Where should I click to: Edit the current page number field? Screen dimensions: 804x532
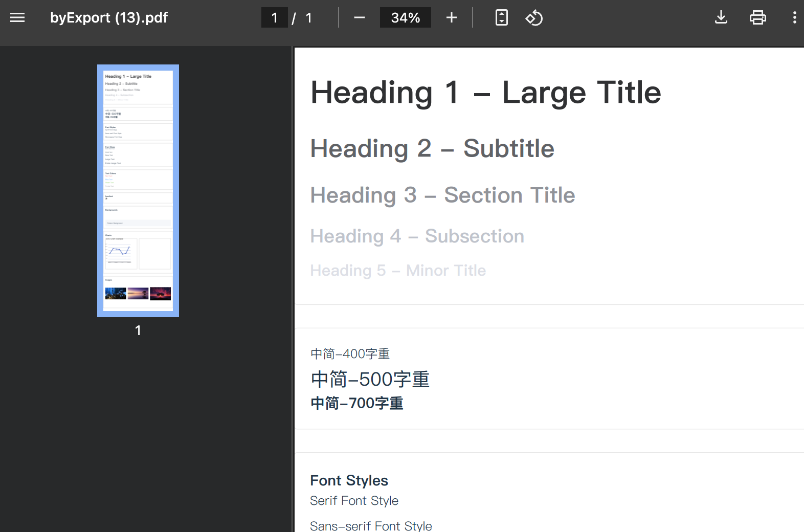click(275, 18)
